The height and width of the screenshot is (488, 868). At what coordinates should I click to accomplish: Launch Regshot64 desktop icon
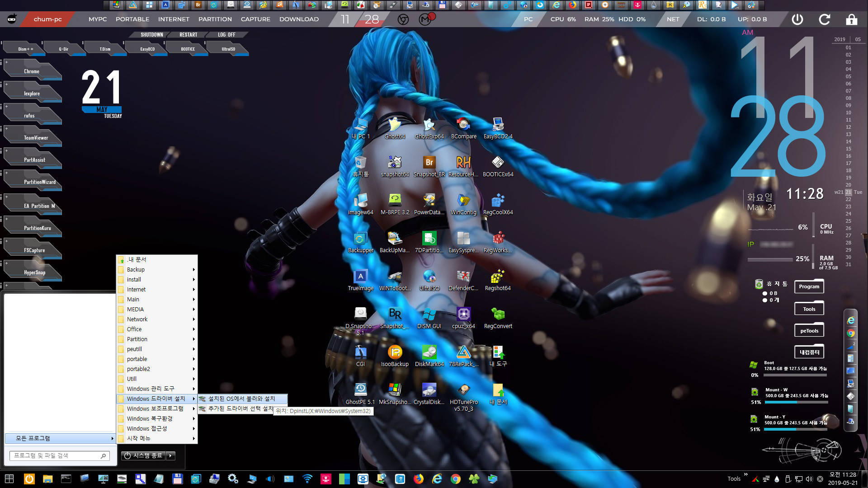498,280
